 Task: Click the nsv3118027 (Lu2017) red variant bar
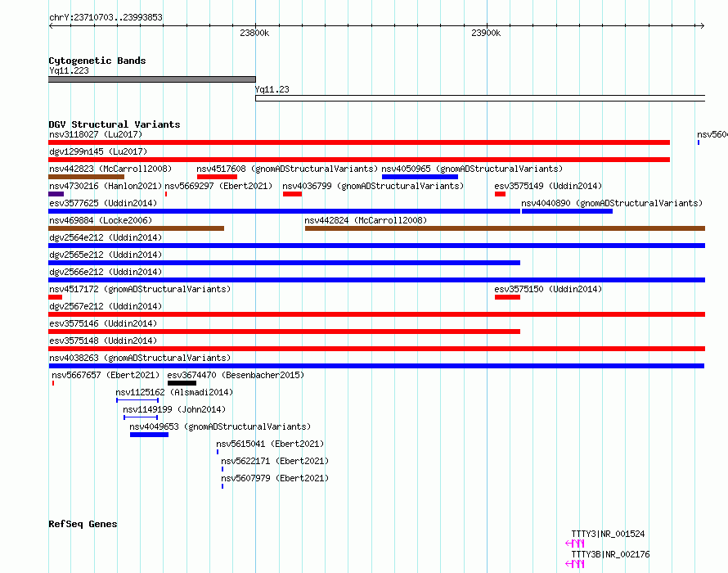coord(359,142)
